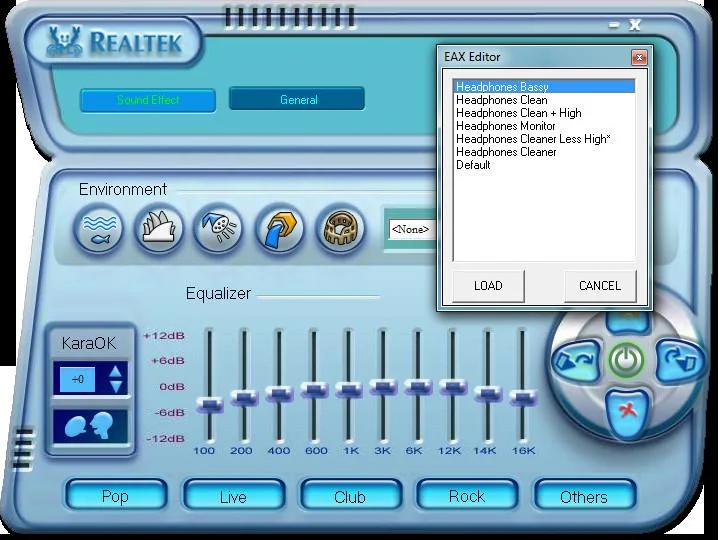Select Headphones Cleaner Less High* preset
The width and height of the screenshot is (720, 540).
[x=545, y=139]
